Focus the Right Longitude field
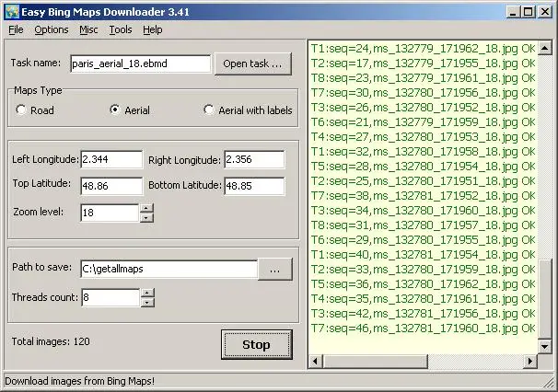Screen dimensions: 558x392 tap(254, 159)
